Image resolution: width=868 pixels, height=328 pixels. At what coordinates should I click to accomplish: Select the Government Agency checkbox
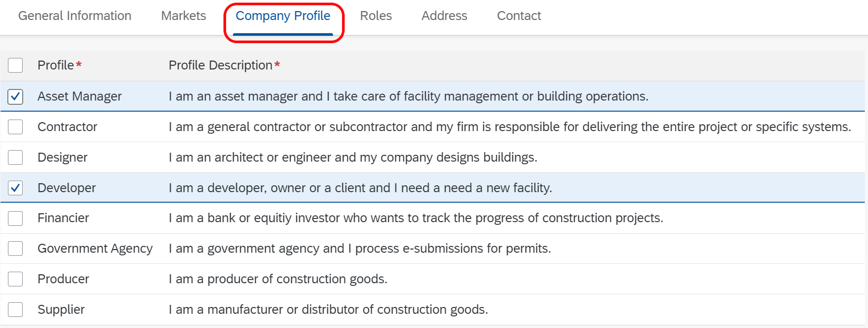click(15, 249)
